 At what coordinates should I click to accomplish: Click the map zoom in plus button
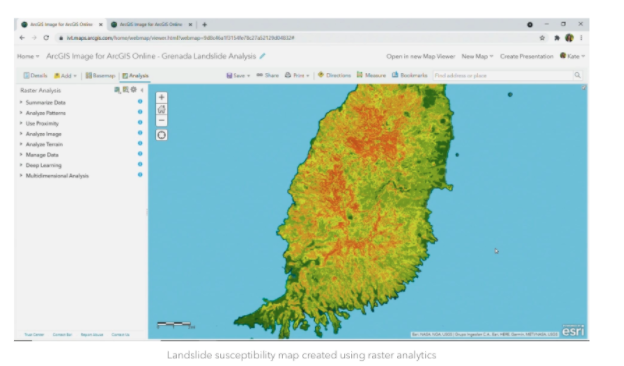pyautogui.click(x=161, y=97)
